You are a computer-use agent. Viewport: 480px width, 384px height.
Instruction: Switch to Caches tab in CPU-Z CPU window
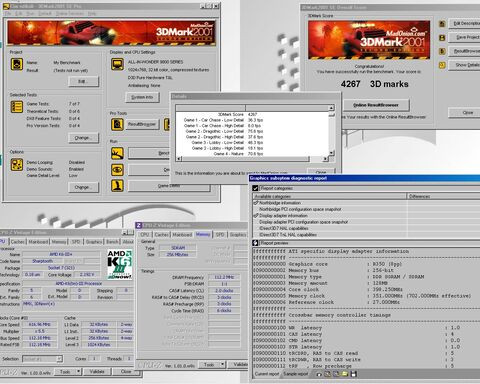(18, 242)
